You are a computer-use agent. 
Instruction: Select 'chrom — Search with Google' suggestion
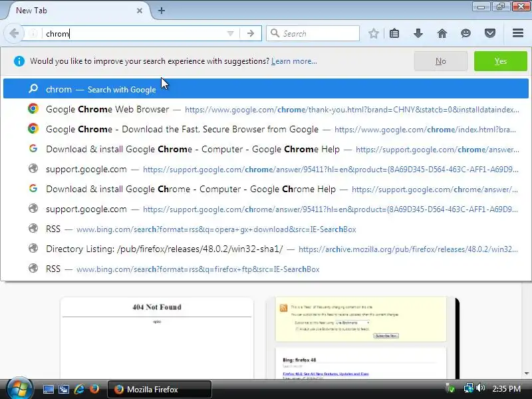click(x=266, y=89)
